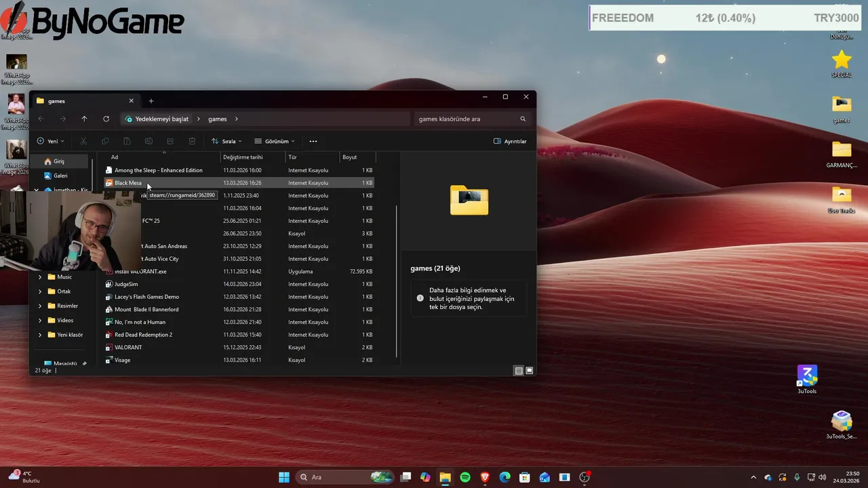This screenshot has width=868, height=488.
Task: Open the clock showing 23:50
Action: 846,477
